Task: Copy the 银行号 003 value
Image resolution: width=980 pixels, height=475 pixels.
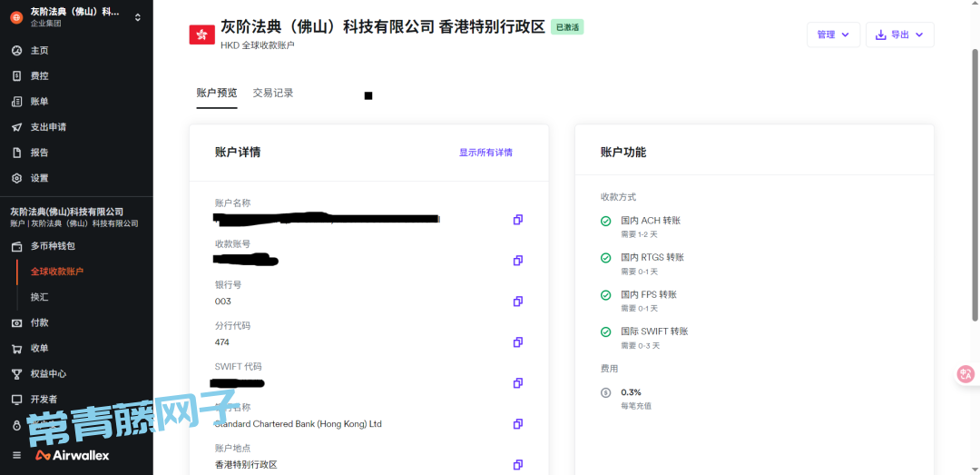Action: [x=517, y=301]
